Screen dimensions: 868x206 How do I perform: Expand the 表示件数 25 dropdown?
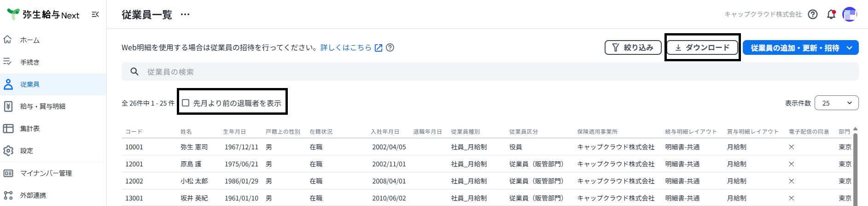(x=836, y=103)
